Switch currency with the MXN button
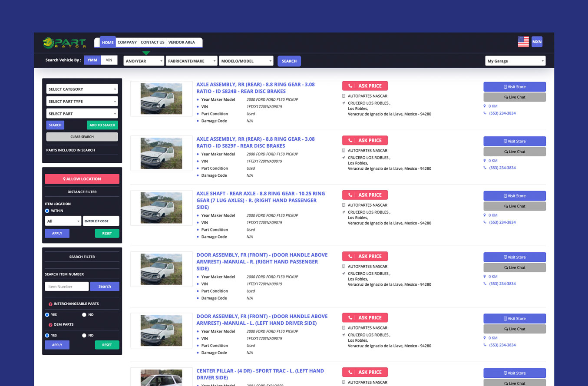 tap(537, 42)
